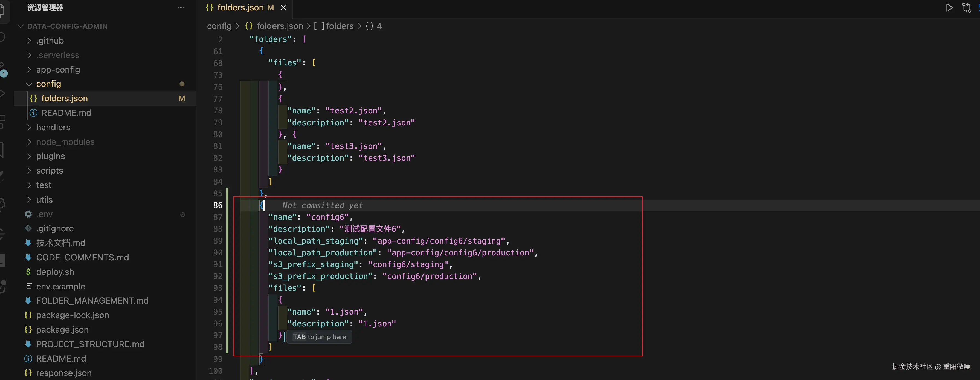Collapse the DATA-CONFIG-ADMIN project root

67,26
